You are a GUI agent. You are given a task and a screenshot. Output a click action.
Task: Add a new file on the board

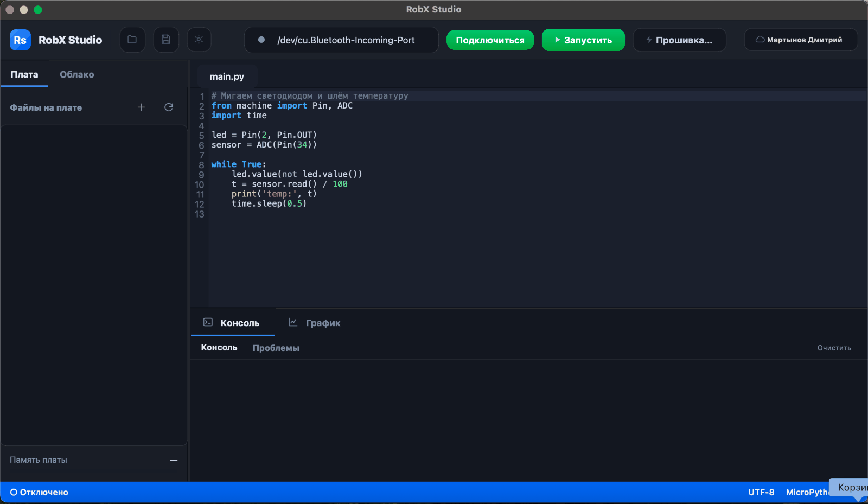coord(141,107)
